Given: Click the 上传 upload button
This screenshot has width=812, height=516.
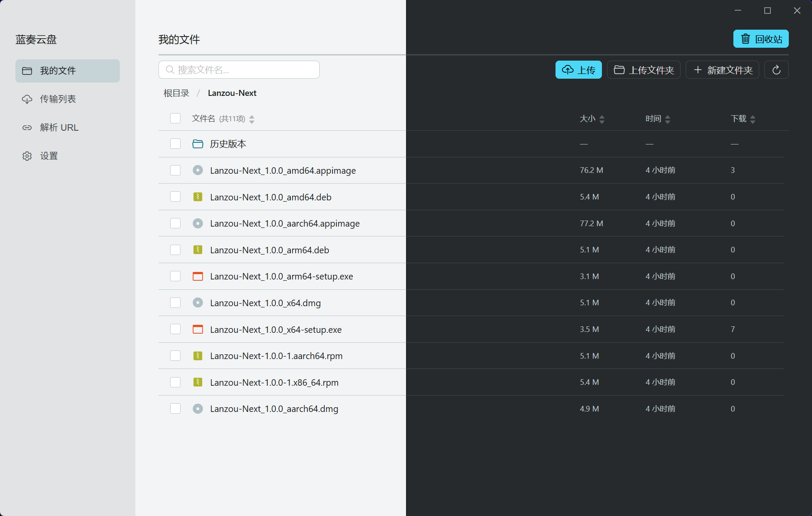Looking at the screenshot, I should 578,70.
